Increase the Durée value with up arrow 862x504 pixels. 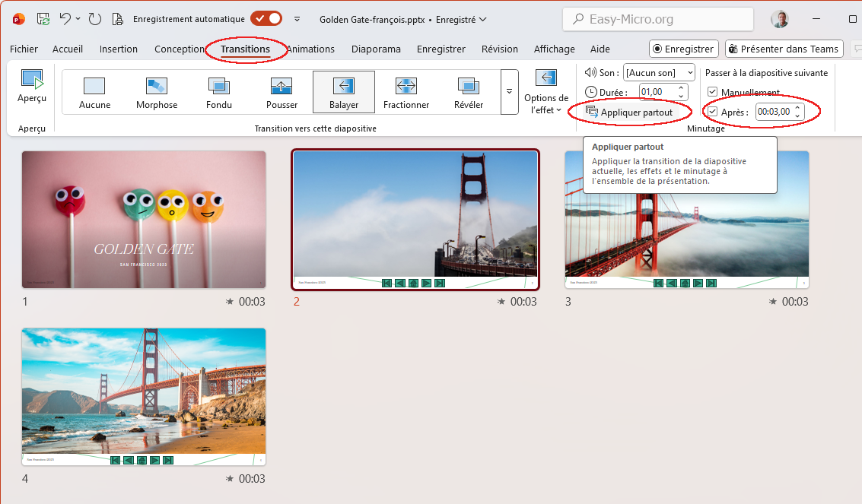pyautogui.click(x=682, y=88)
